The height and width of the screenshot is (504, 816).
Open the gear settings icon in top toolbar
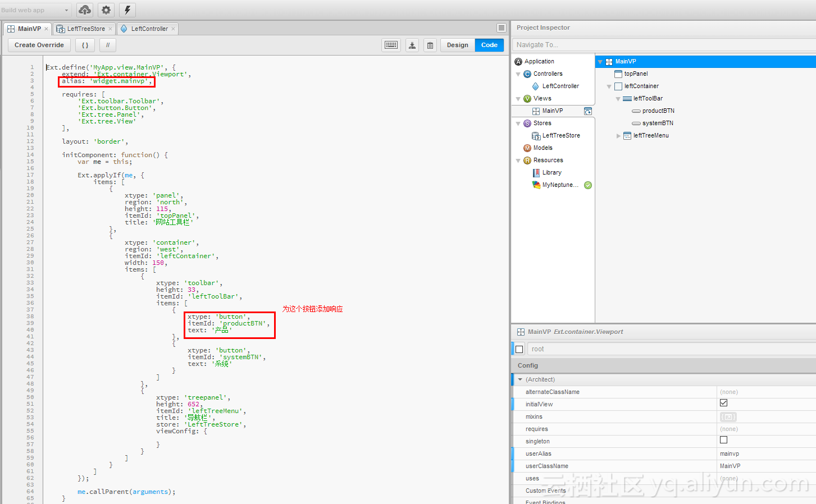tap(106, 10)
